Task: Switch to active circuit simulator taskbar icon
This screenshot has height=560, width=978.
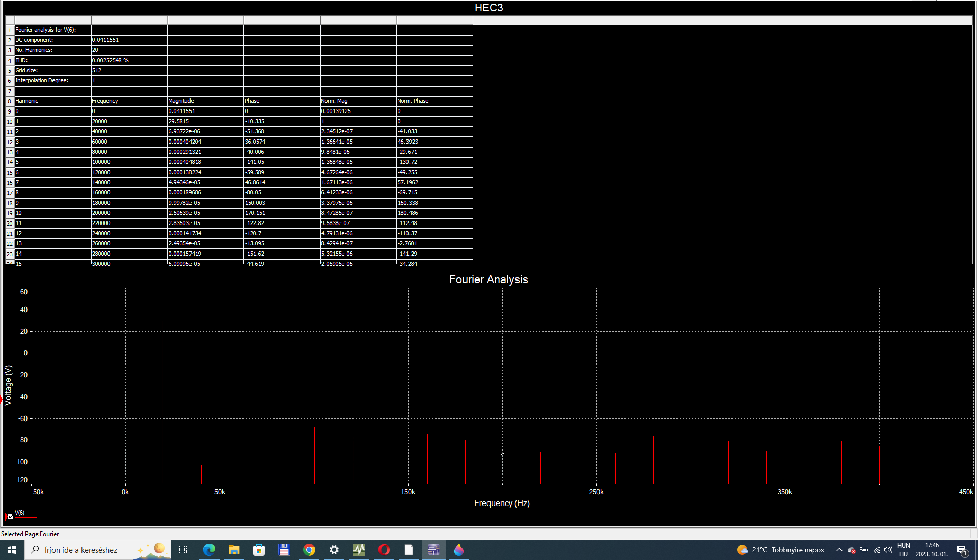Action: pos(434,550)
